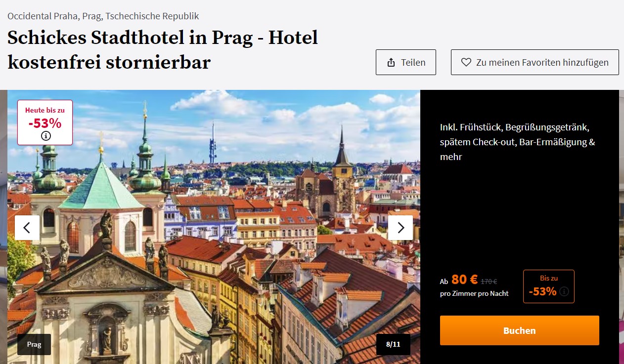The image size is (624, 364).
Task: Click the heart favorites icon
Action: [x=466, y=62]
